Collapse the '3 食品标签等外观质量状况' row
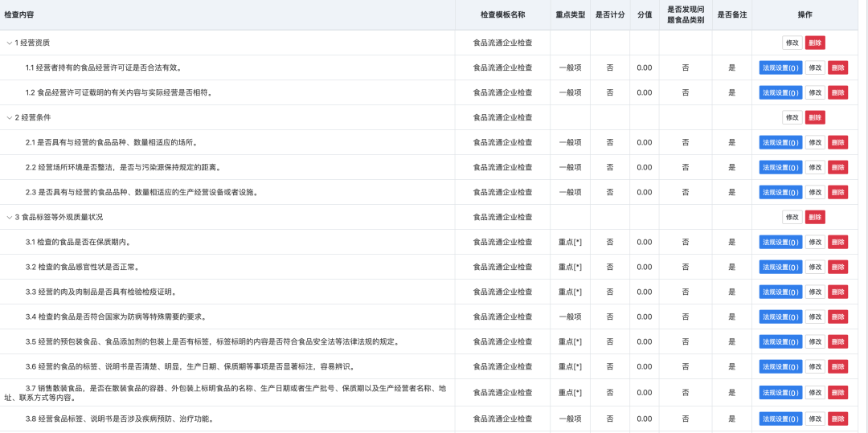The height and width of the screenshot is (433, 868). pos(10,218)
